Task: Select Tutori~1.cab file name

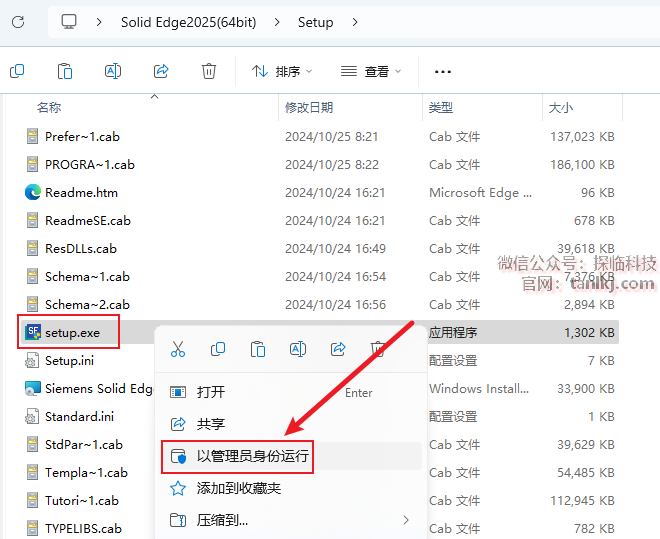Action: 82,501
